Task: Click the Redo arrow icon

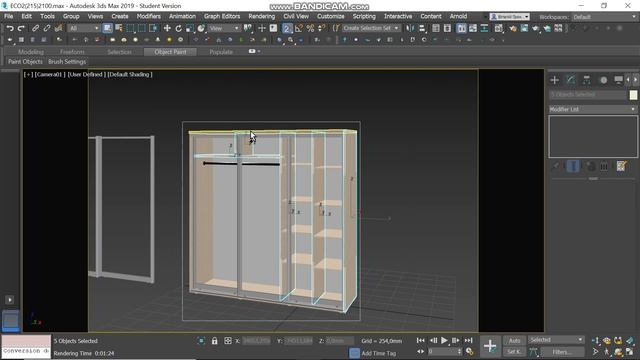Action: tap(21, 28)
